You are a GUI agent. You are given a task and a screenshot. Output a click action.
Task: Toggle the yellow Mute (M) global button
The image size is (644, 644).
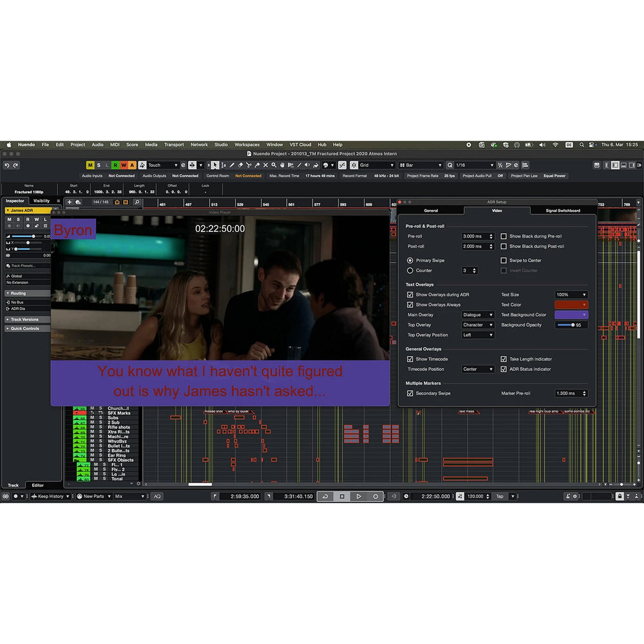tap(90, 166)
